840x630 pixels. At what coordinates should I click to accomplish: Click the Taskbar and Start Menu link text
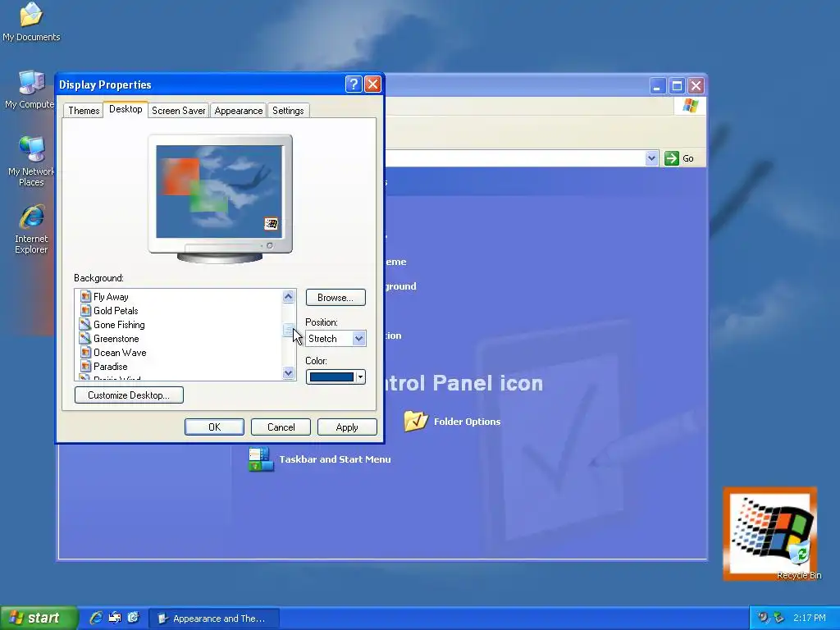pos(335,459)
